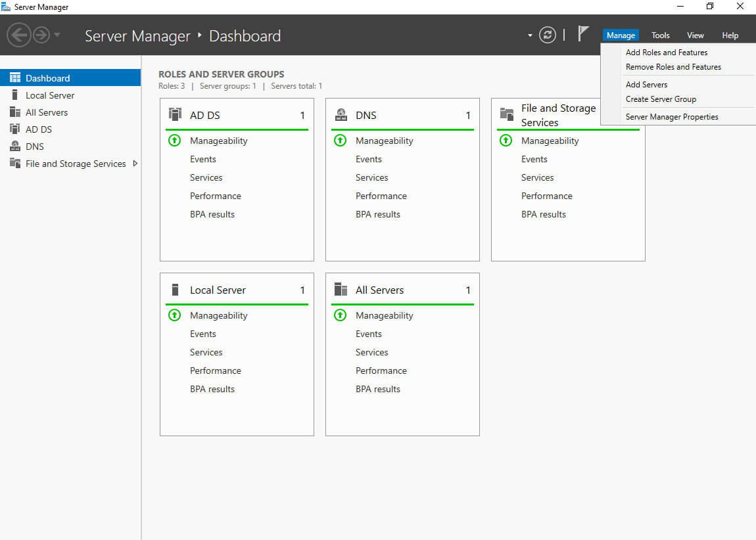Open Local Server Services
The width and height of the screenshot is (756, 540).
point(206,352)
